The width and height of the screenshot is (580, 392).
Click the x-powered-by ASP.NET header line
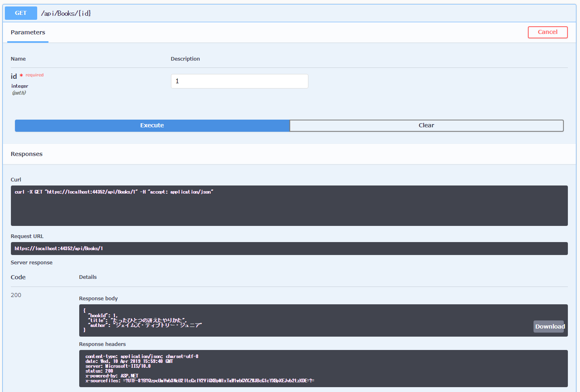point(112,376)
